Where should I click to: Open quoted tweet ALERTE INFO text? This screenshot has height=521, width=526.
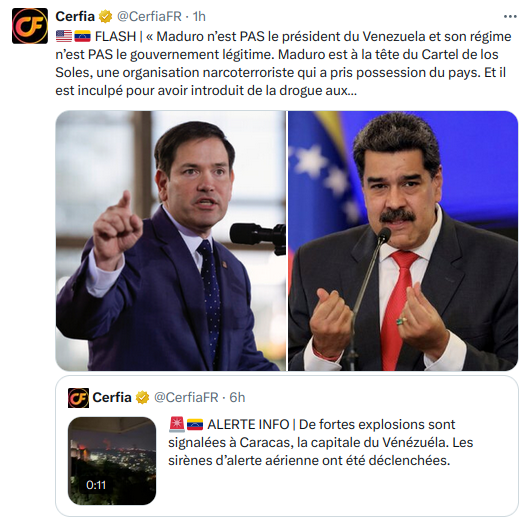coord(320,442)
